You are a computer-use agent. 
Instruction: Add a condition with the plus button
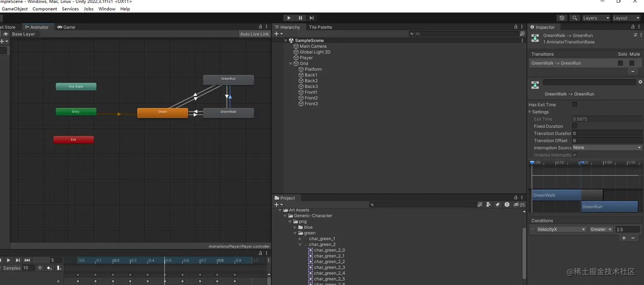[x=624, y=238]
